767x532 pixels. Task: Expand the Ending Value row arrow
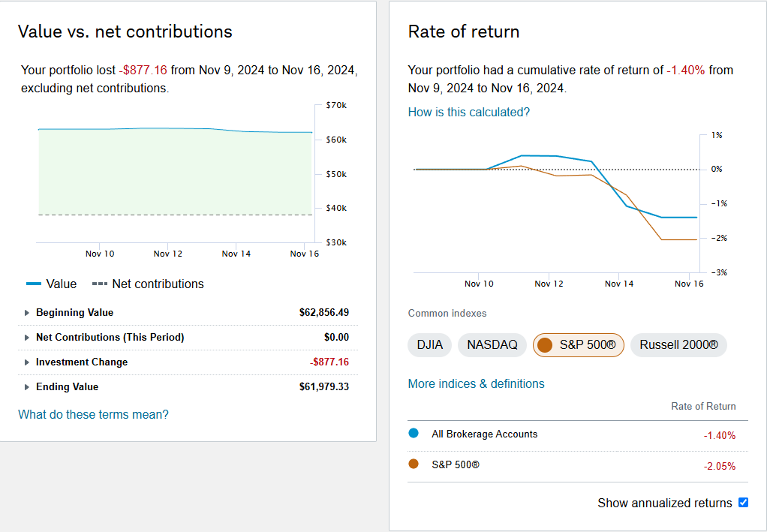pyautogui.click(x=28, y=387)
